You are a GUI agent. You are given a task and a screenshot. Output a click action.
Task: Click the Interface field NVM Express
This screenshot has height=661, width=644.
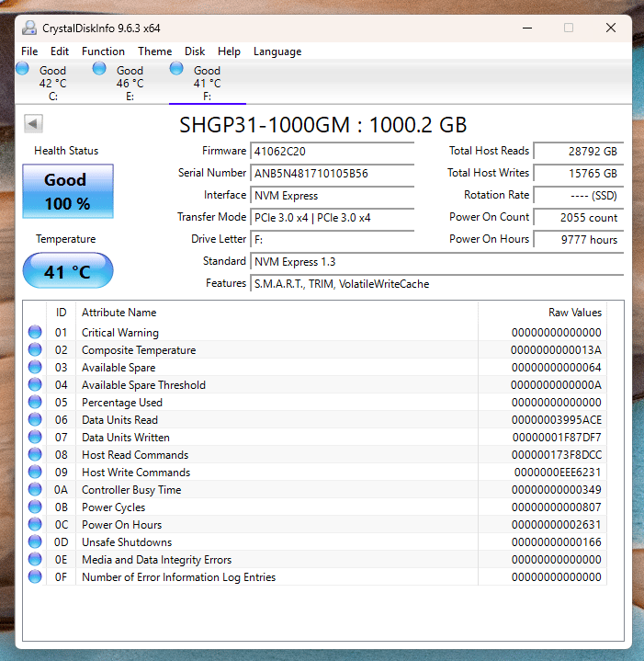point(332,196)
